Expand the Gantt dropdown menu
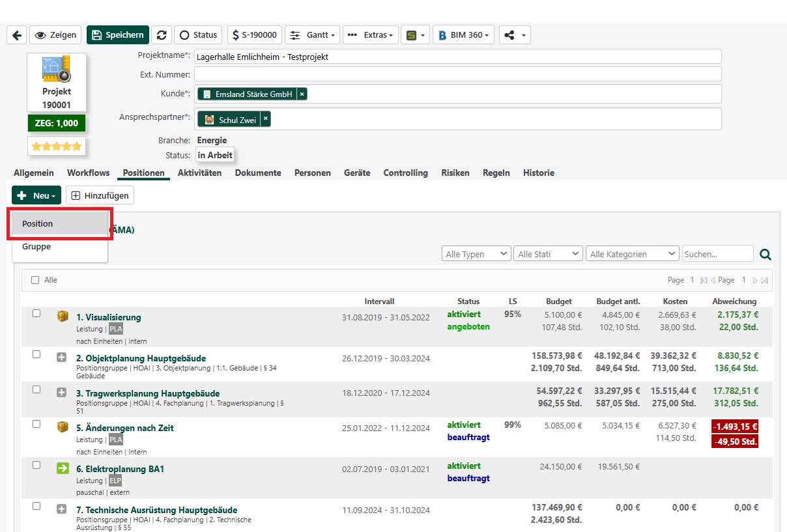Screen dimensions: 787x532 (x=313, y=35)
